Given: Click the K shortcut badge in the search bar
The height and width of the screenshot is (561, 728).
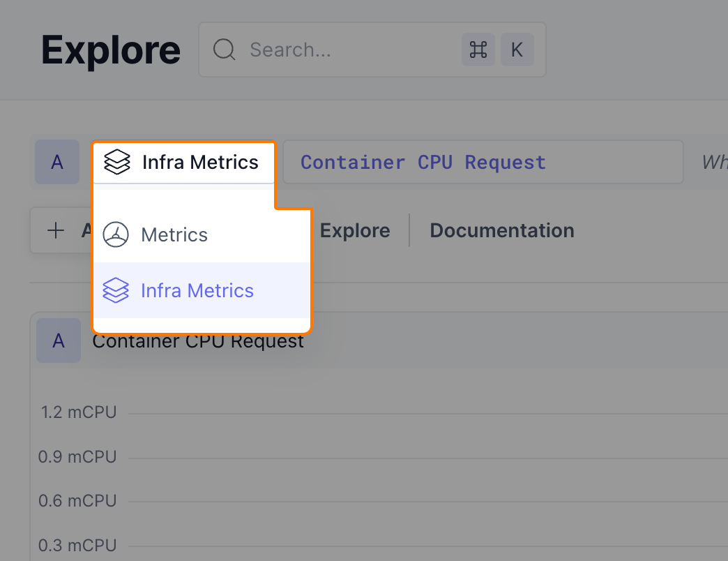Looking at the screenshot, I should (517, 50).
